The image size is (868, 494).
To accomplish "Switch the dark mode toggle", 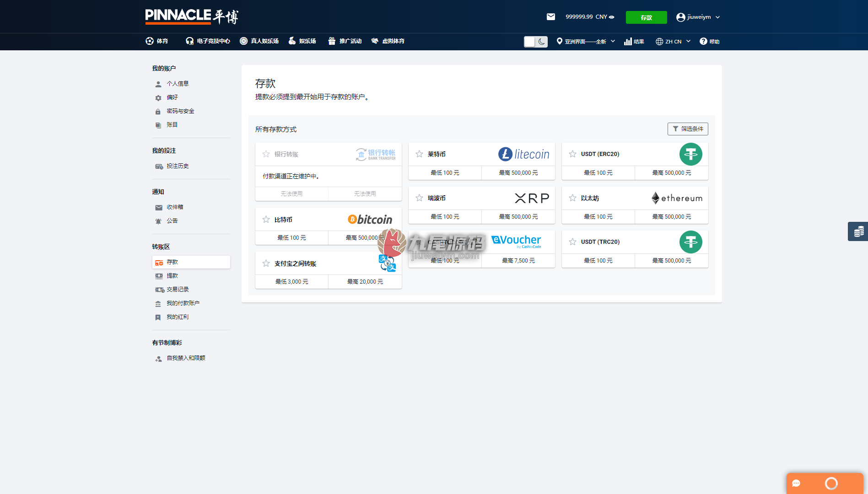I will [536, 42].
